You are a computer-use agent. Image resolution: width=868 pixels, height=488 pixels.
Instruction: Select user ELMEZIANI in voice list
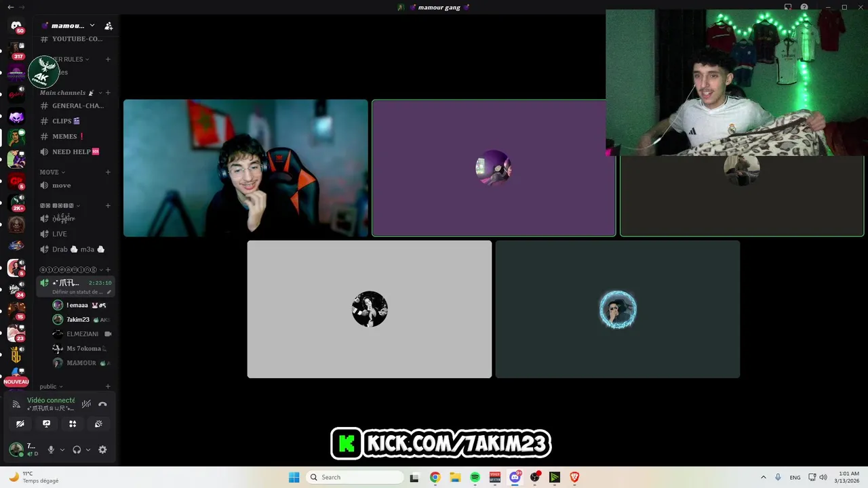pyautogui.click(x=82, y=334)
